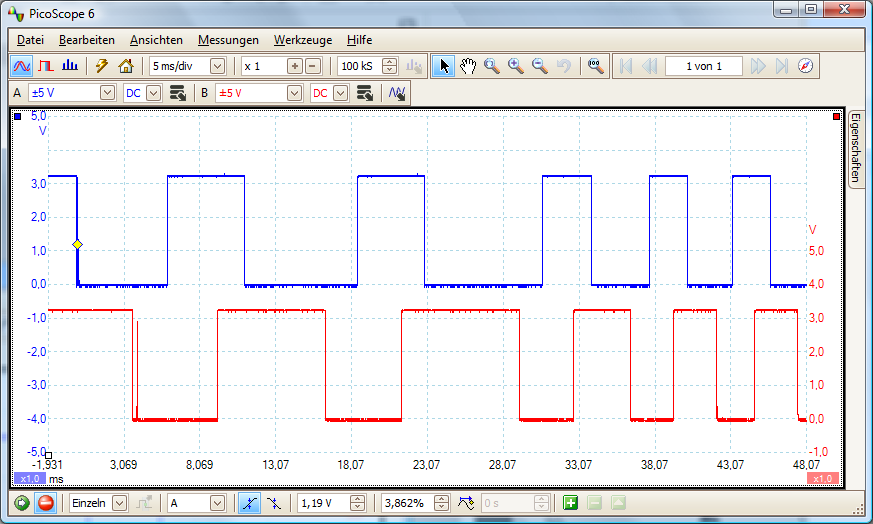873x524 pixels.
Task: Click the zoom-out magnifier tool
Action: [540, 66]
